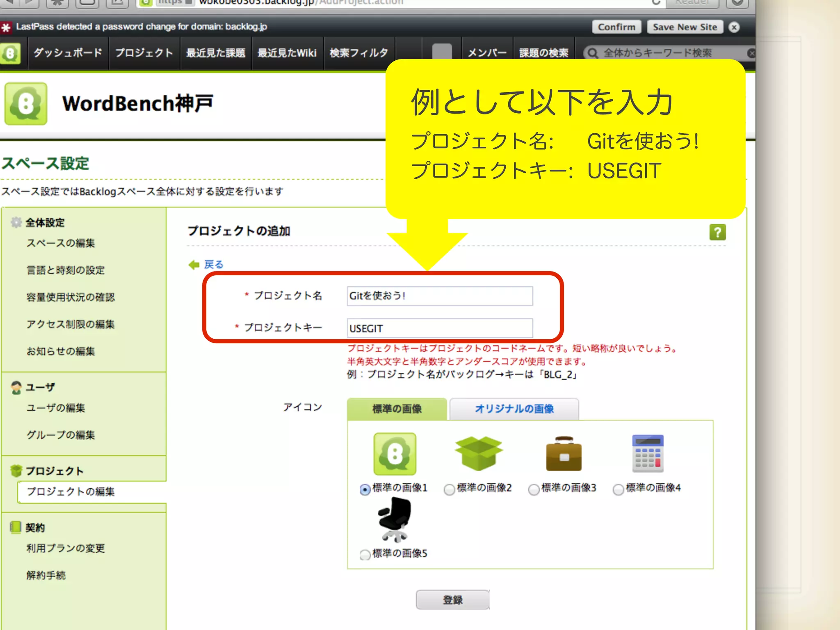Open 検索フィルタ menu item

[x=358, y=53]
